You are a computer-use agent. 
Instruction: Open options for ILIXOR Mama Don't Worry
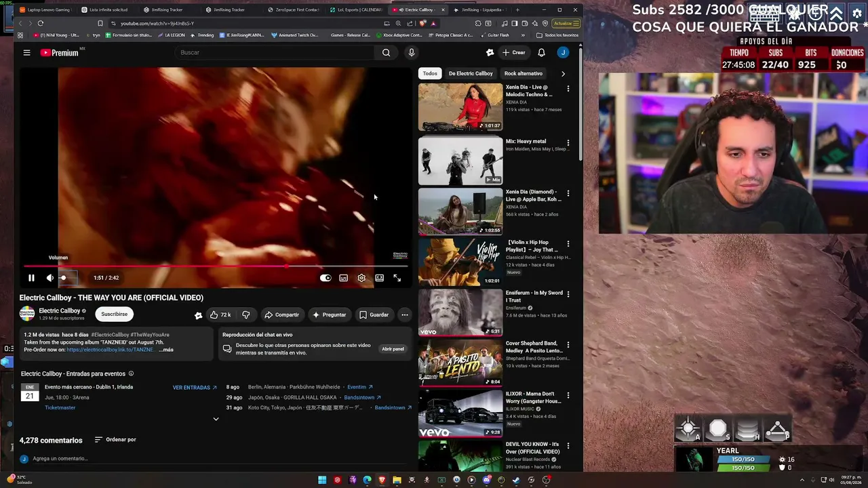pyautogui.click(x=568, y=395)
